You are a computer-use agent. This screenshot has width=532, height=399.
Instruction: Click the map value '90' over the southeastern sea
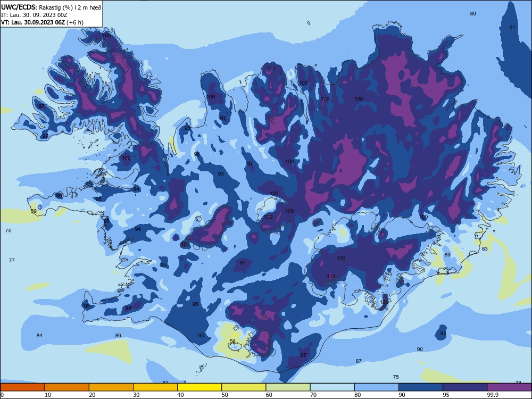coord(420,350)
